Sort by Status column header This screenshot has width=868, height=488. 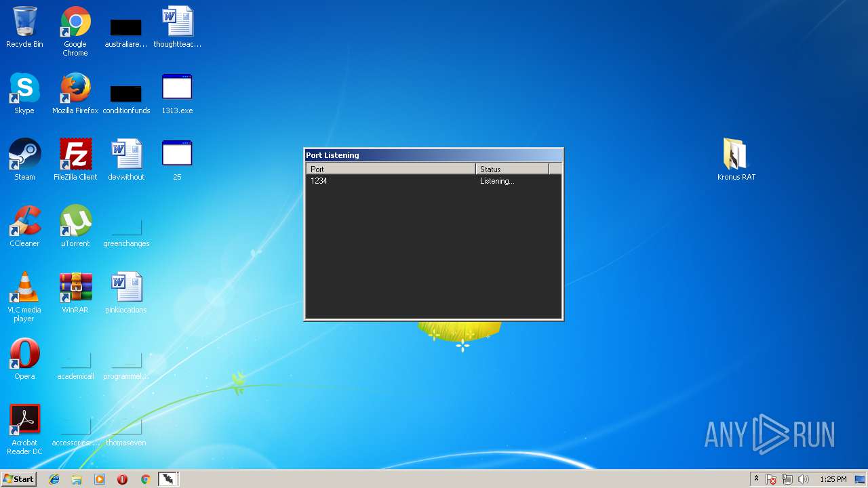tap(512, 169)
